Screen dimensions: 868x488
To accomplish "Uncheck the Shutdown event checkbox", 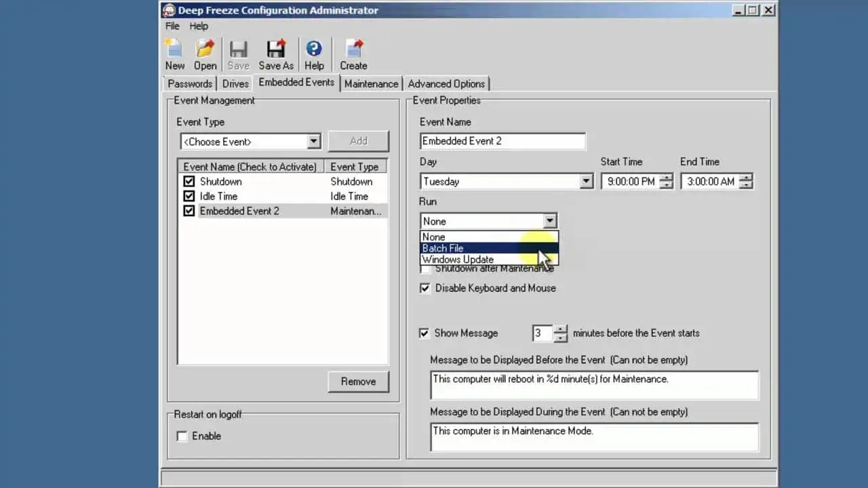I will [189, 182].
